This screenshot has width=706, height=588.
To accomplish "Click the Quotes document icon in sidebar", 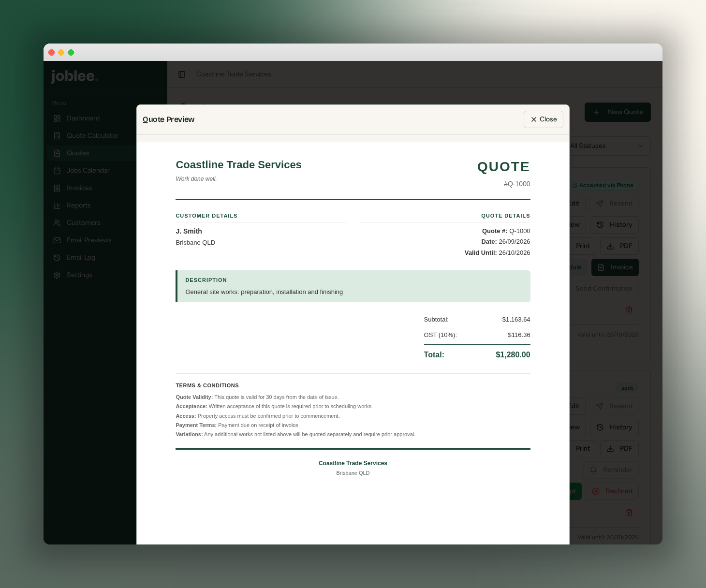I will [57, 153].
